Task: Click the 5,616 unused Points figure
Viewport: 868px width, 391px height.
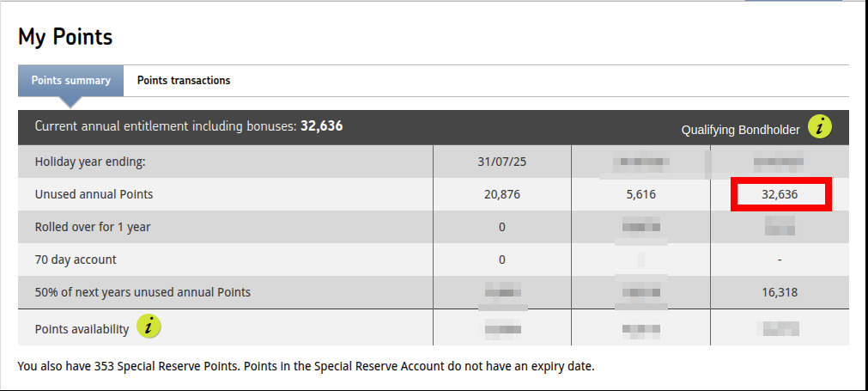Action: (x=640, y=194)
